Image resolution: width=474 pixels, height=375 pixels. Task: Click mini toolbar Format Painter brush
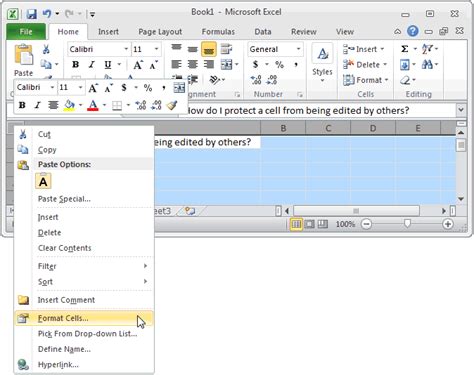click(172, 105)
